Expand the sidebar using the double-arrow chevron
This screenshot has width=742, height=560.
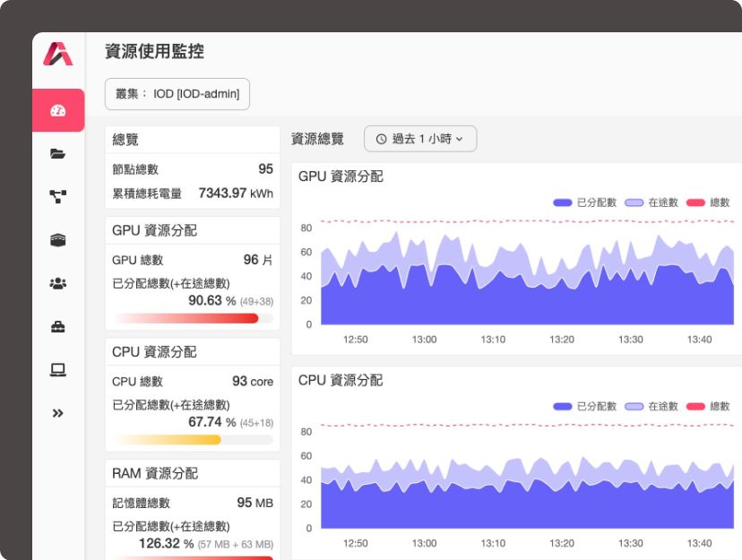(57, 413)
